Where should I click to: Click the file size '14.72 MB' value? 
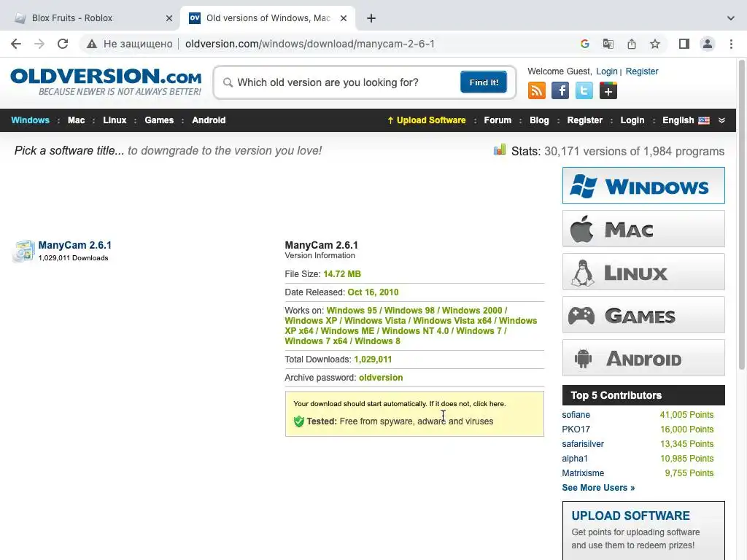342,274
